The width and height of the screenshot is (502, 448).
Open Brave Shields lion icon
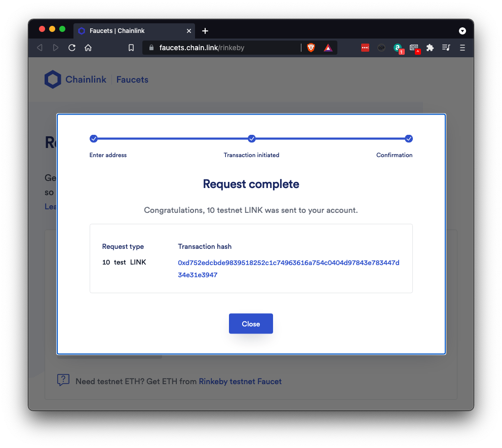click(x=311, y=48)
